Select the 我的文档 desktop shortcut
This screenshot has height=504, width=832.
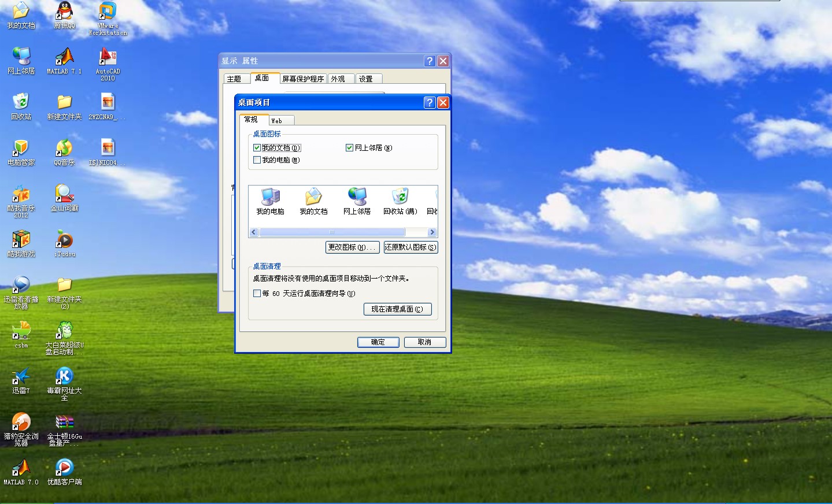pyautogui.click(x=21, y=15)
